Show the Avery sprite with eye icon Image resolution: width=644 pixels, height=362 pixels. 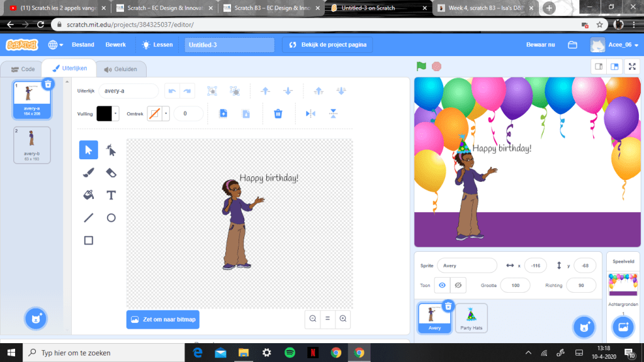pos(442,285)
